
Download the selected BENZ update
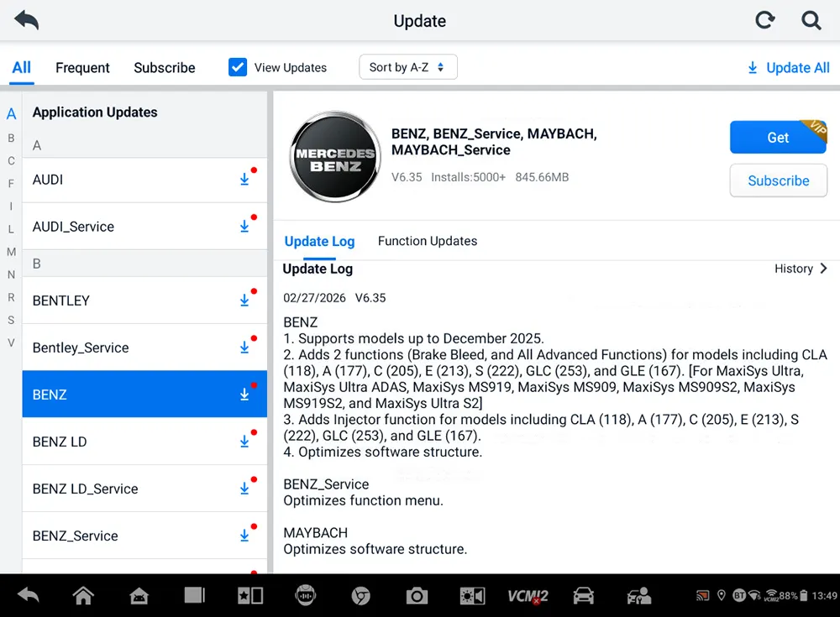[x=244, y=395]
